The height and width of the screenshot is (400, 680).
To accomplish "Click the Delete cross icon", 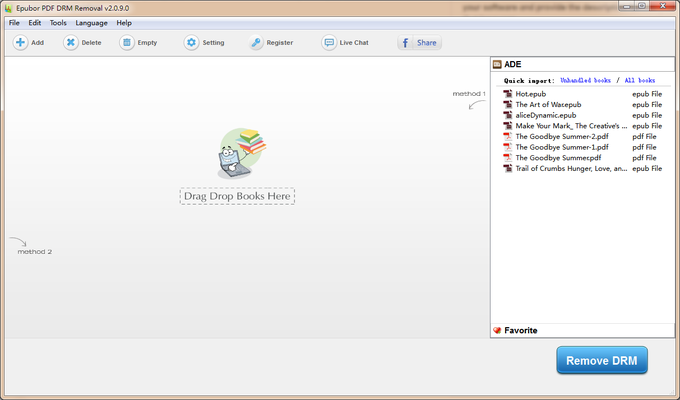I will click(x=71, y=43).
